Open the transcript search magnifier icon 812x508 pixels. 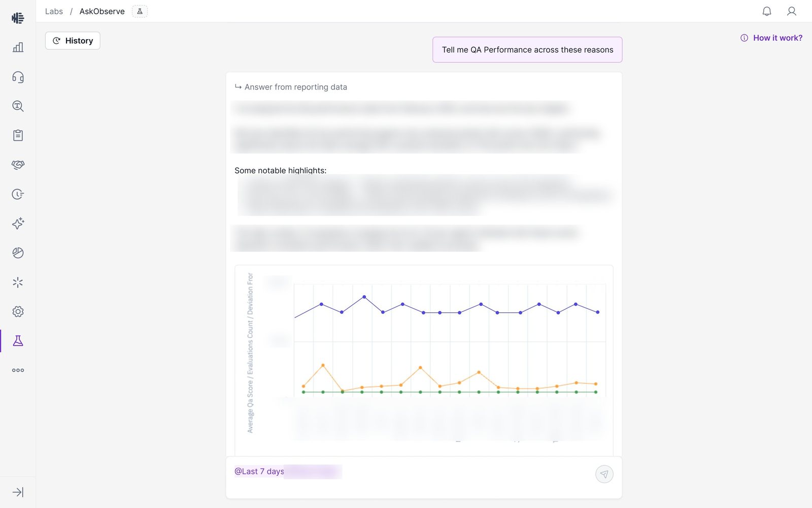coord(18,106)
